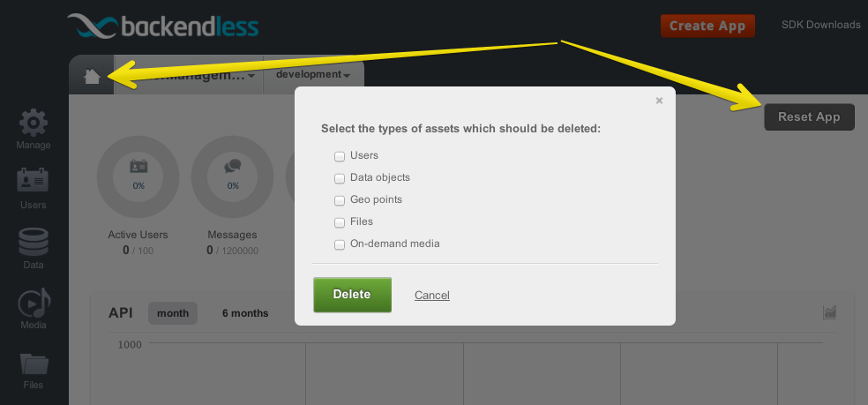Image resolution: width=868 pixels, height=405 pixels.
Task: Check the Users checkbox
Action: point(340,156)
